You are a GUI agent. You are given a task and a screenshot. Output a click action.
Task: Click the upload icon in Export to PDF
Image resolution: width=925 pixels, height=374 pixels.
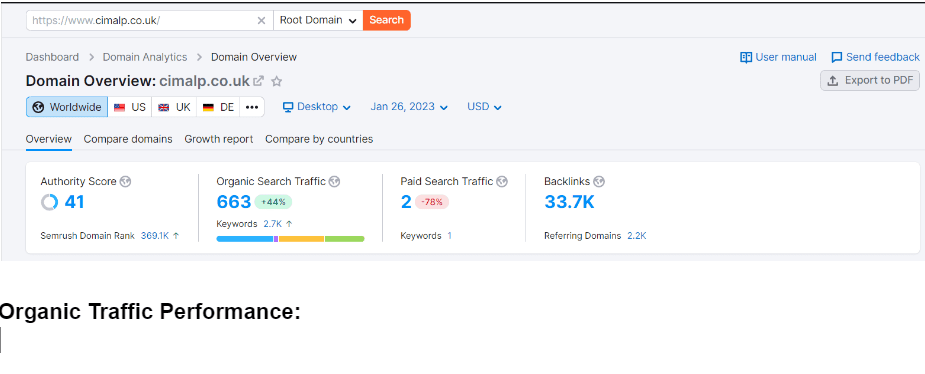(832, 81)
